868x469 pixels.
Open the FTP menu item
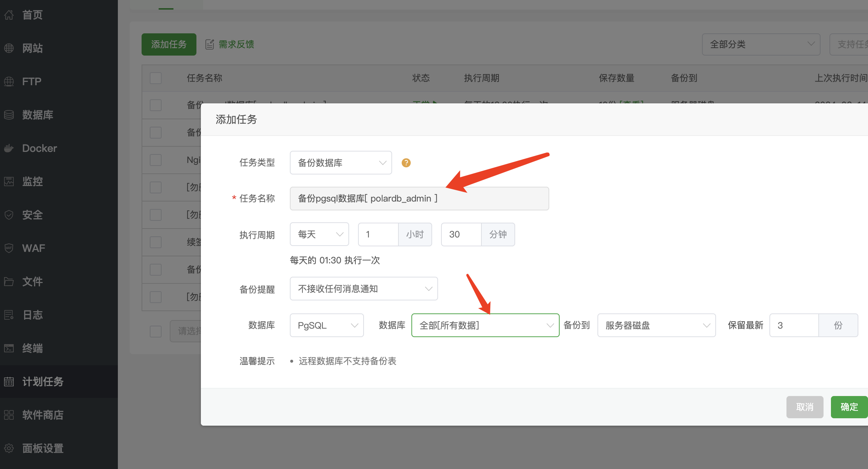pos(32,82)
